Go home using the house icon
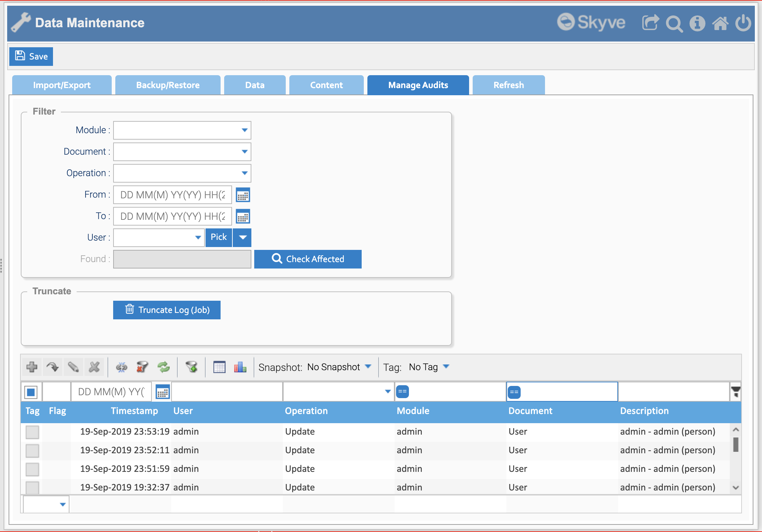The width and height of the screenshot is (762, 532). 720,23
